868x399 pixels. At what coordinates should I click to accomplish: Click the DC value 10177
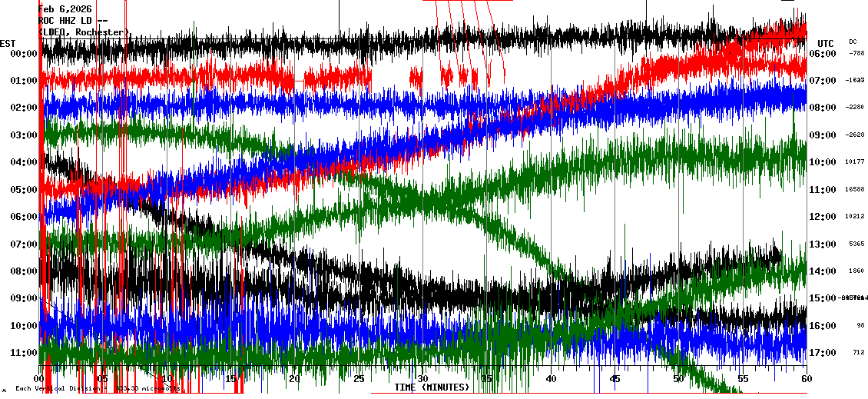coord(856,161)
